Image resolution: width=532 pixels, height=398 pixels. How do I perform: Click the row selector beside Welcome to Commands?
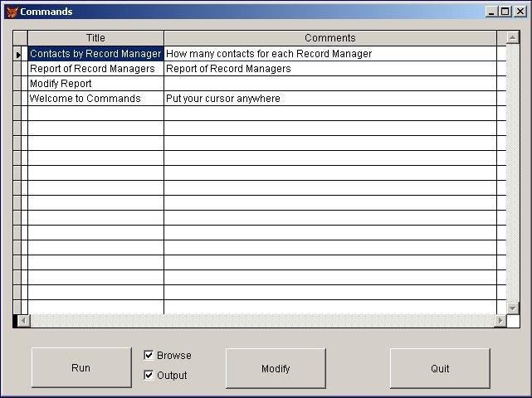[x=17, y=99]
